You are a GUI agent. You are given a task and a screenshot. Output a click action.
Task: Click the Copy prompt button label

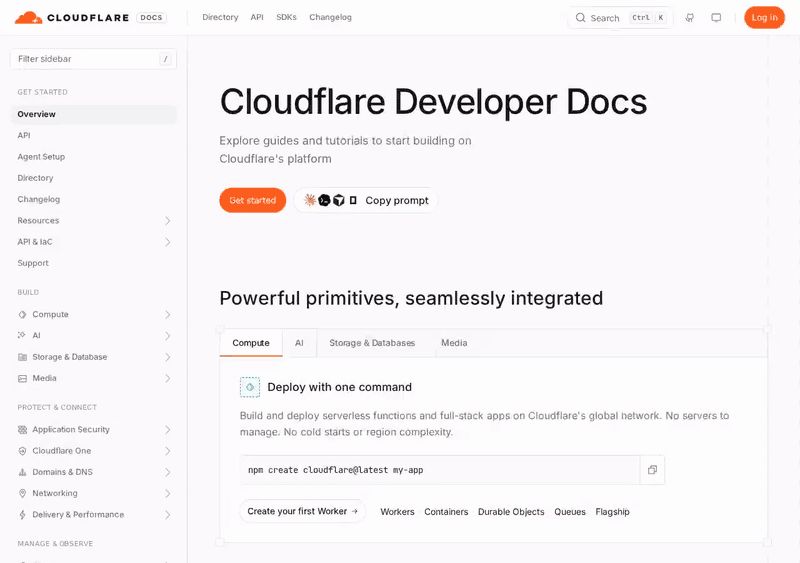pos(397,201)
